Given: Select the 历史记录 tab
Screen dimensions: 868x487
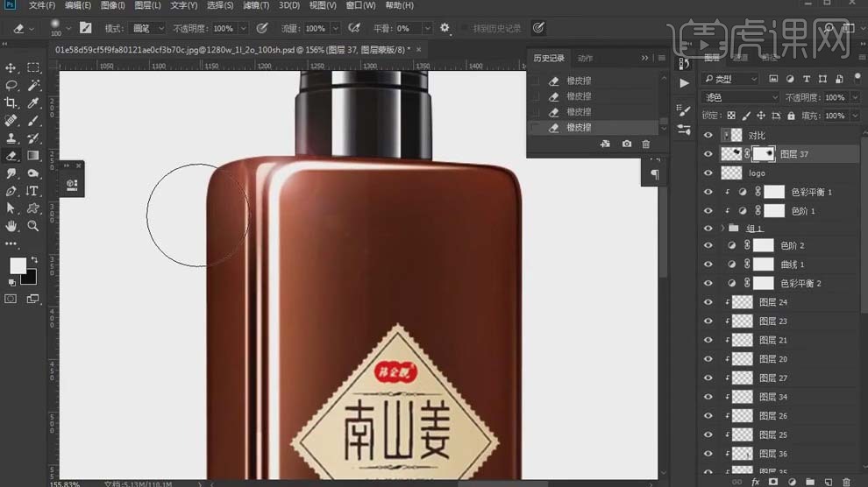Looking at the screenshot, I should (x=549, y=58).
